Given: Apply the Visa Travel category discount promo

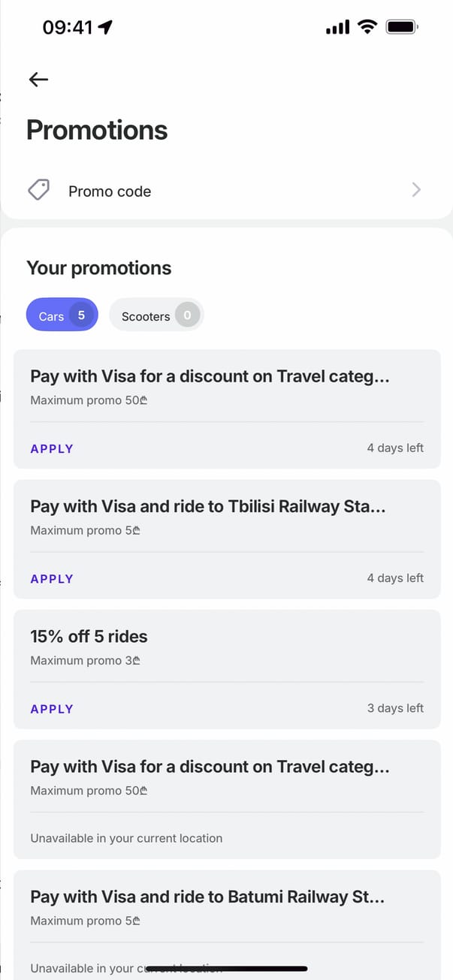Looking at the screenshot, I should [52, 448].
